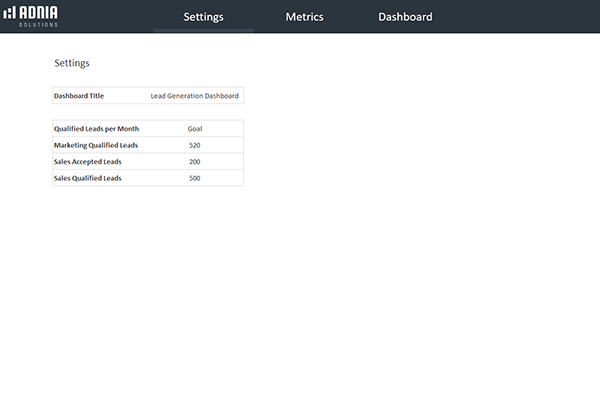The width and height of the screenshot is (600, 413).
Task: Select the Marketing Qualified Leads row label
Action: (96, 145)
